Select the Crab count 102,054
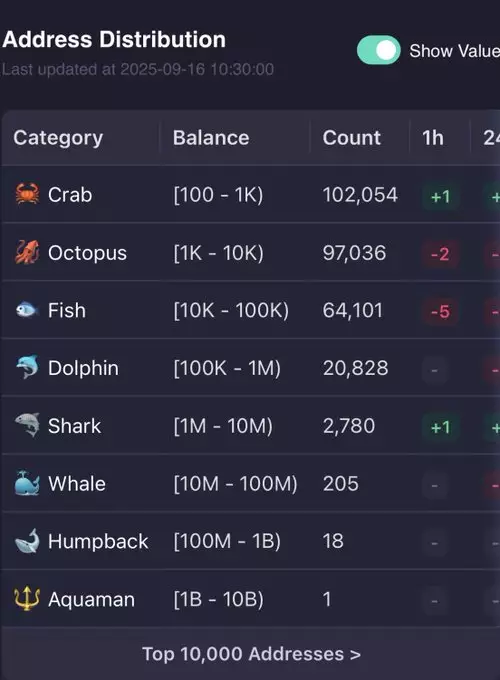This screenshot has width=500, height=680. tap(360, 195)
